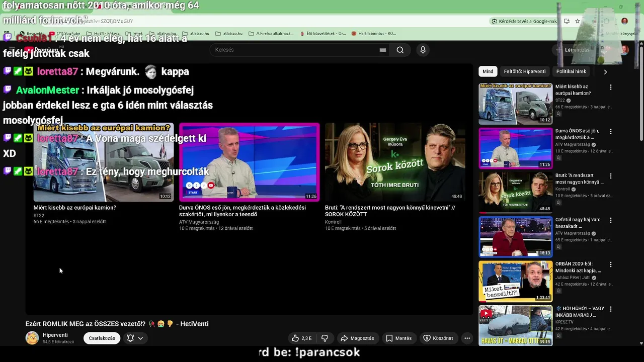
Task: Select the 'Politikai hírek' filter chip
Action: tap(571, 71)
